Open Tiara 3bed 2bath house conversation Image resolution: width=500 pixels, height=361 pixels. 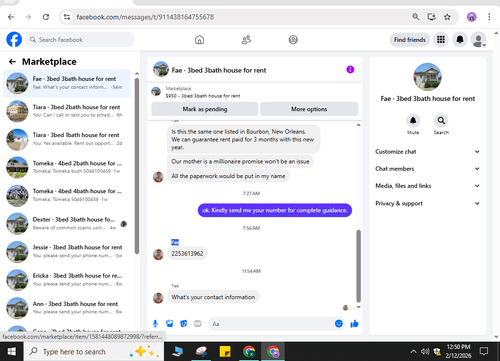coord(67,111)
